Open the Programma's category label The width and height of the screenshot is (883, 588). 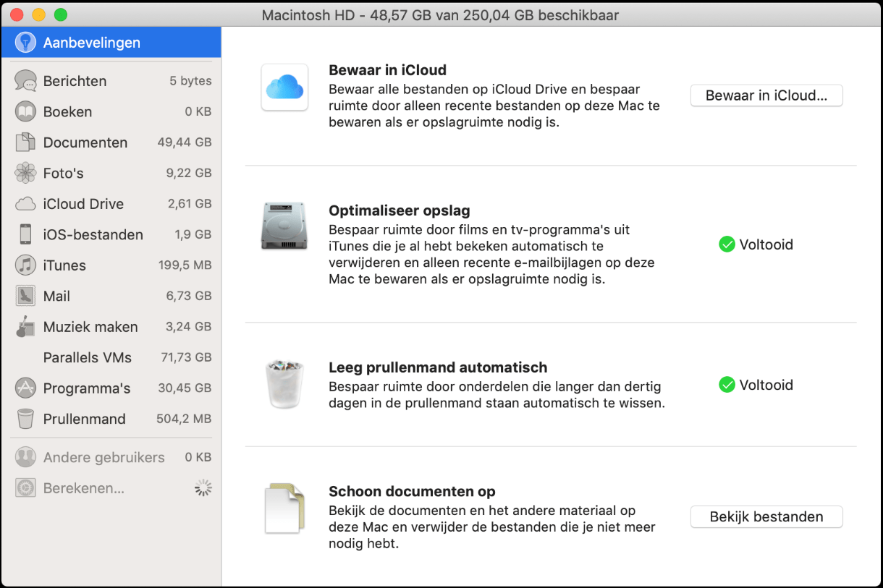point(87,388)
